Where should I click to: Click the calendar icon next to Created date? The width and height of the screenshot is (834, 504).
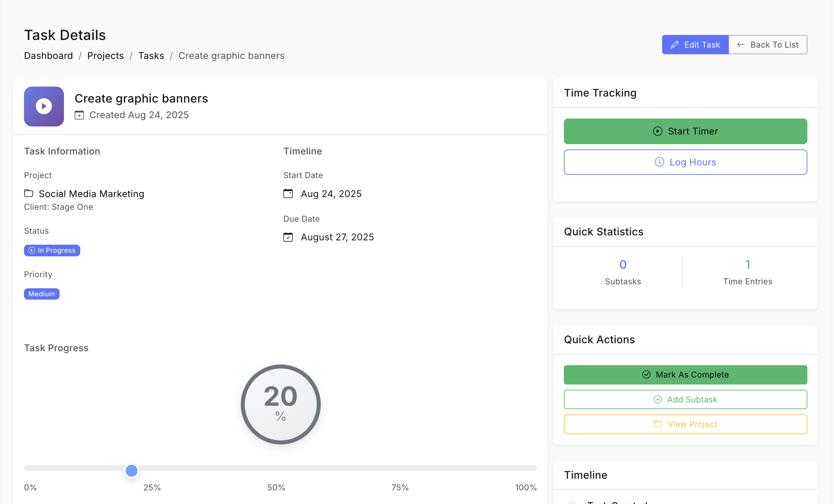click(79, 115)
